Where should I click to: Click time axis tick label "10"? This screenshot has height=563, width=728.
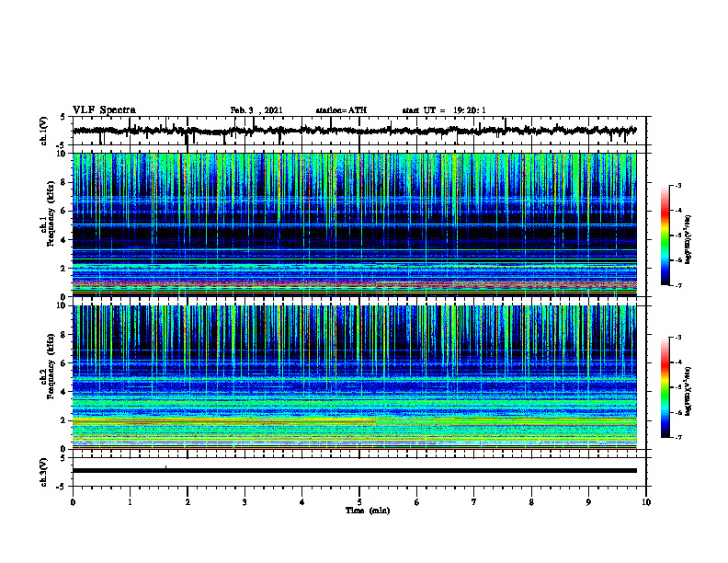pyautogui.click(x=646, y=502)
